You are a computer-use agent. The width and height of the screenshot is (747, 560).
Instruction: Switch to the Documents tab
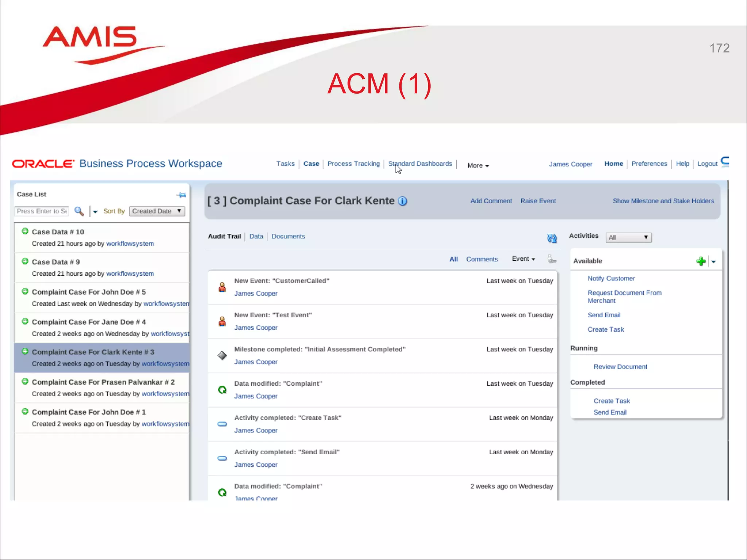[288, 236]
